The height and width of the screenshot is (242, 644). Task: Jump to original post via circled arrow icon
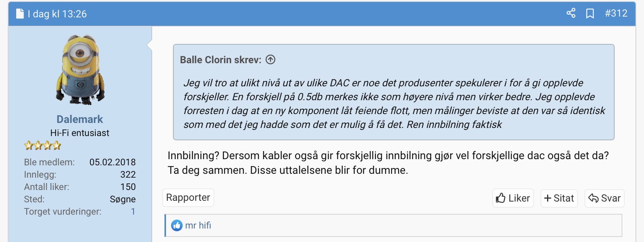[271, 60]
